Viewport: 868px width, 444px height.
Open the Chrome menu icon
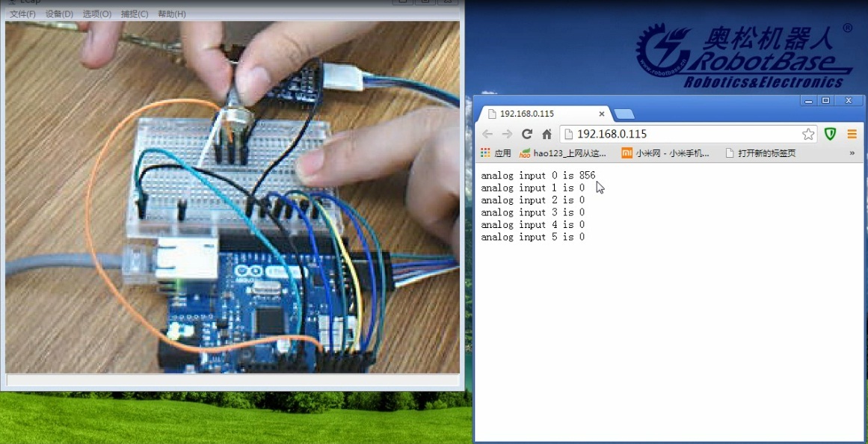tap(852, 134)
